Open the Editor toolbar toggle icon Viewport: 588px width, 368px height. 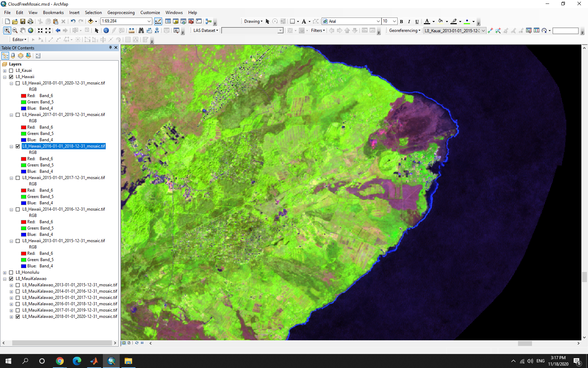tap(158, 21)
